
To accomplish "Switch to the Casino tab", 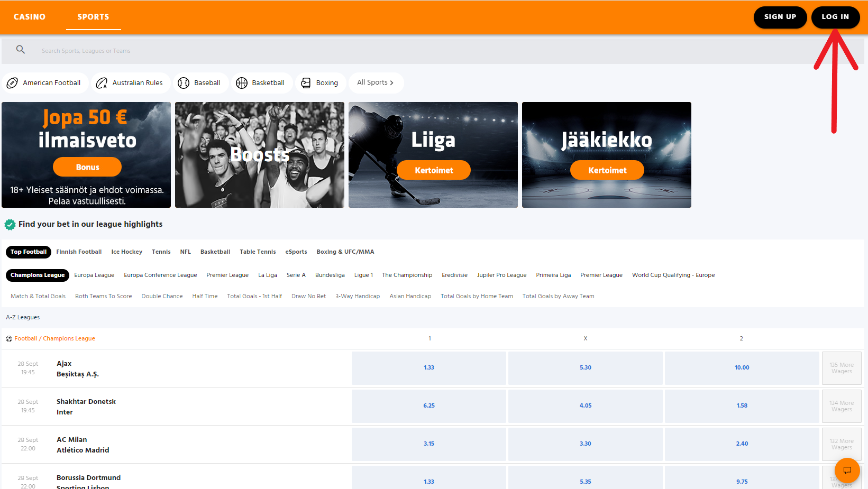I will point(30,17).
